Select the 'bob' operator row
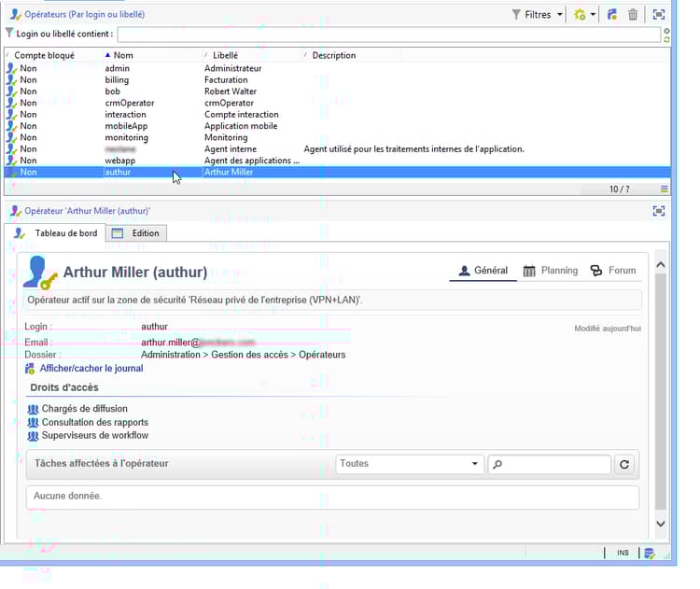The height and width of the screenshot is (589, 700). [x=337, y=91]
